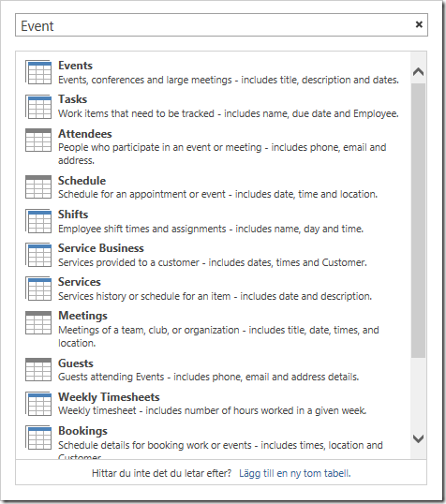Pick the Schedule table icon
446x504 pixels.
click(x=38, y=187)
